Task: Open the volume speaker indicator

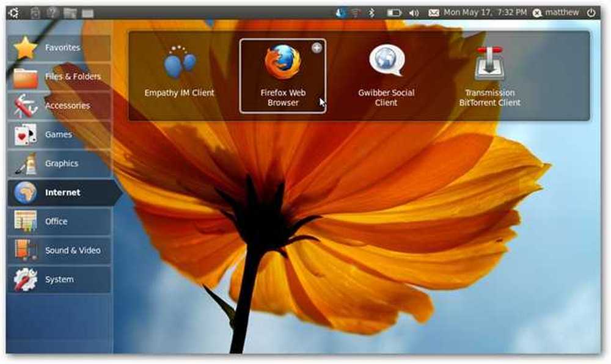Action: 414,13
